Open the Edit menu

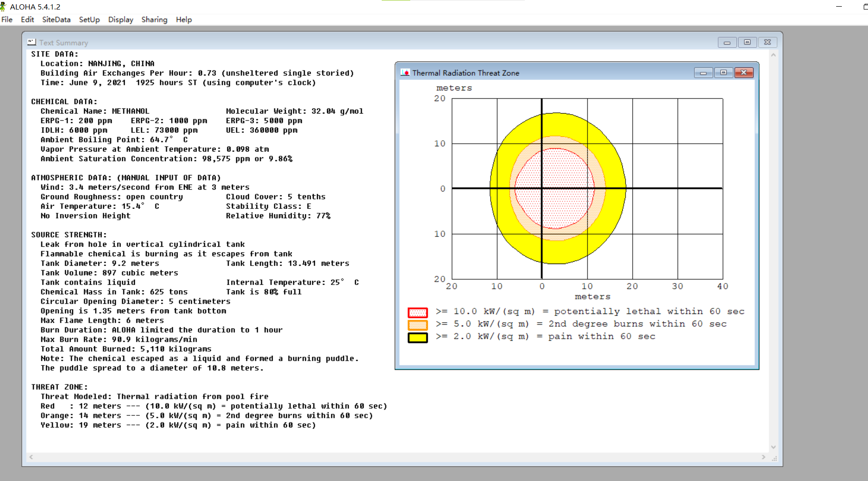coord(27,20)
